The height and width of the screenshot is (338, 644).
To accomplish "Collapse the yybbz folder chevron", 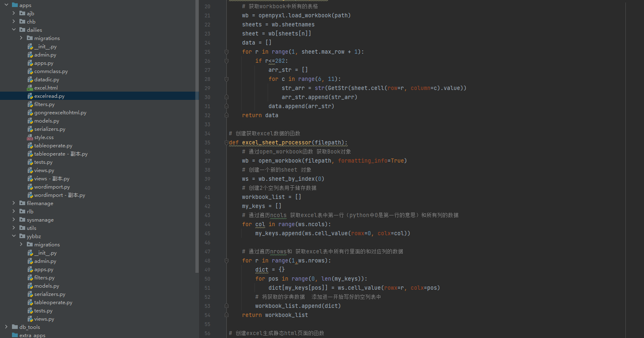I will 14,236.
